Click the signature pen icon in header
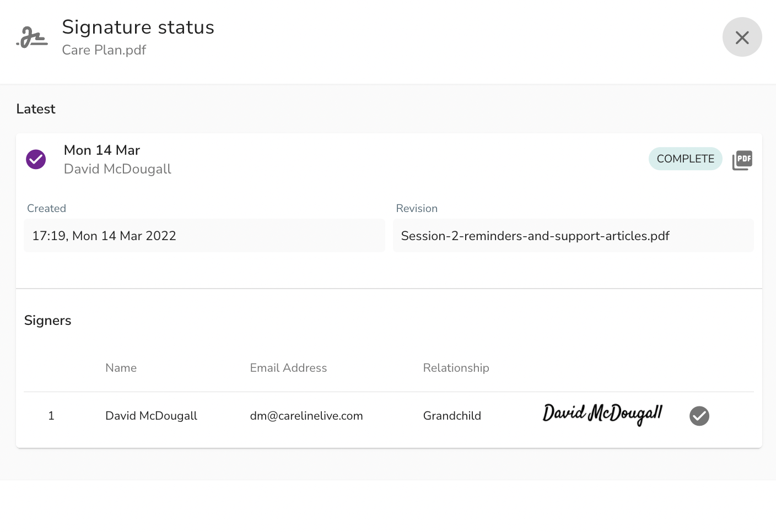The width and height of the screenshot is (776, 532). click(32, 37)
